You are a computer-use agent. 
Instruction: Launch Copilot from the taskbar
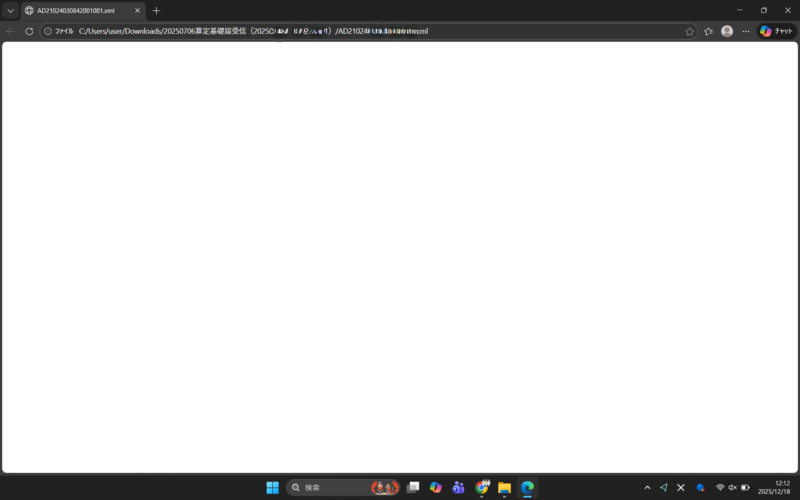point(435,487)
